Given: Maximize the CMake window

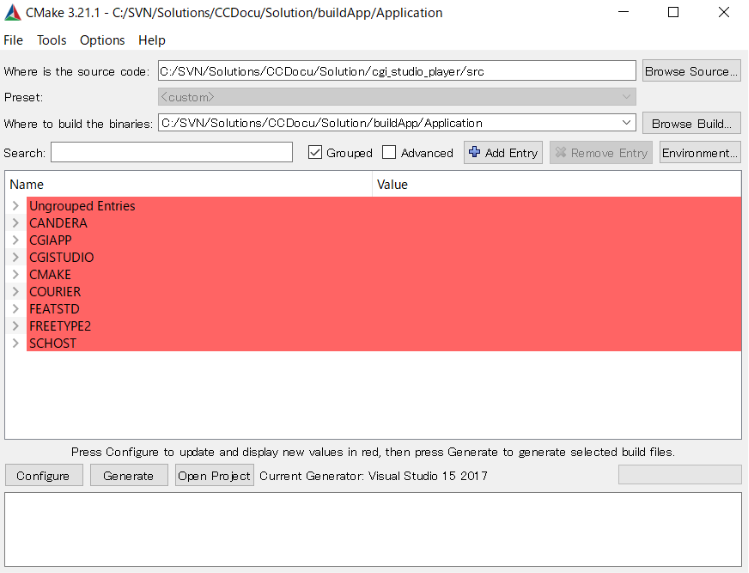Looking at the screenshot, I should coord(673,12).
